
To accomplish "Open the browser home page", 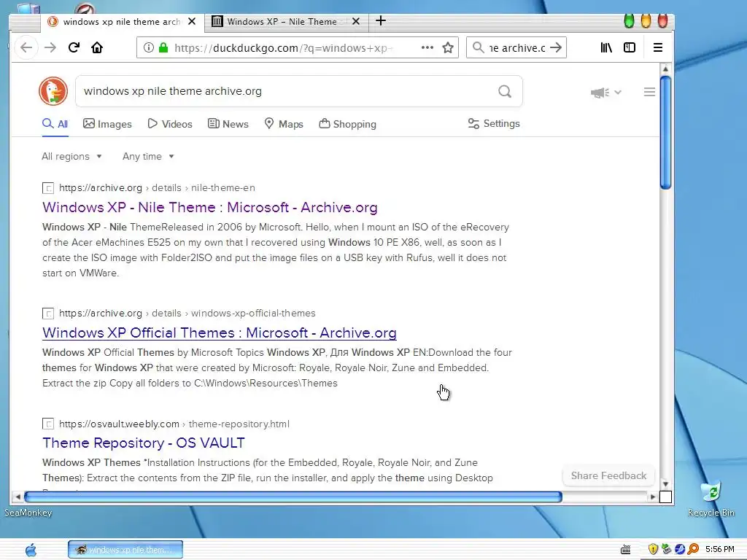I will pyautogui.click(x=97, y=47).
